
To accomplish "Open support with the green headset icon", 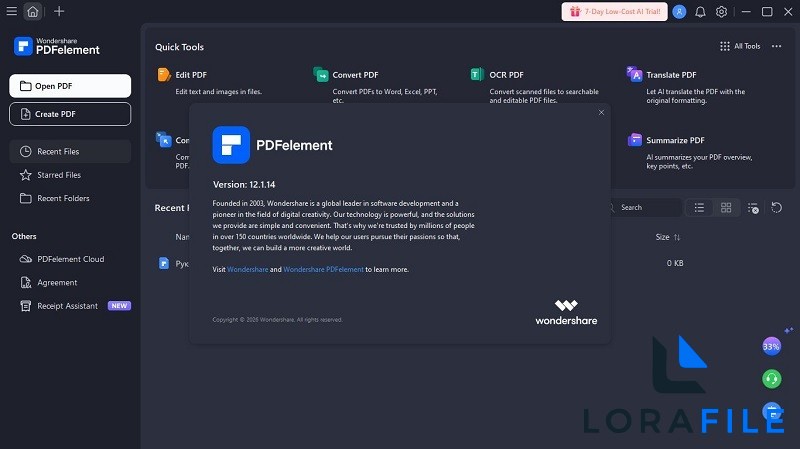I will point(771,379).
